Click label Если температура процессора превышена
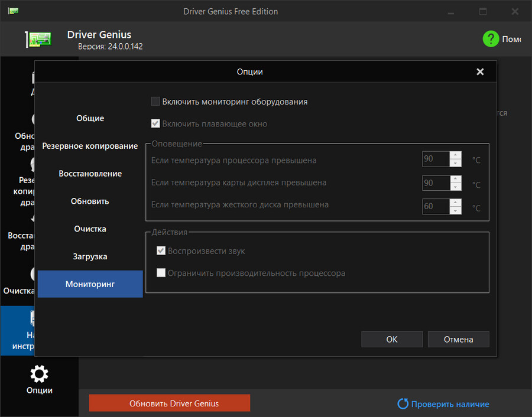 [233, 160]
